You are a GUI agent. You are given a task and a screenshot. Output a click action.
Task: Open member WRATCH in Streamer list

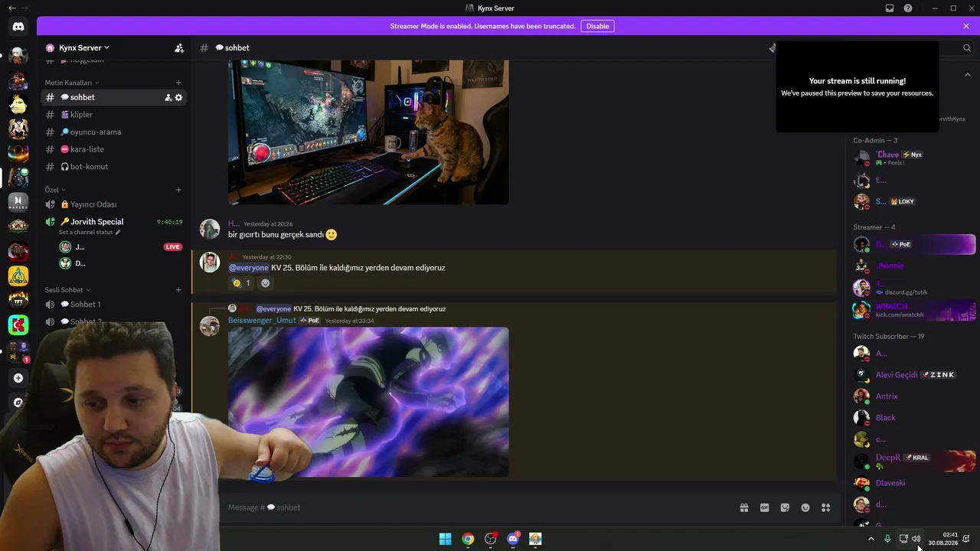click(914, 310)
